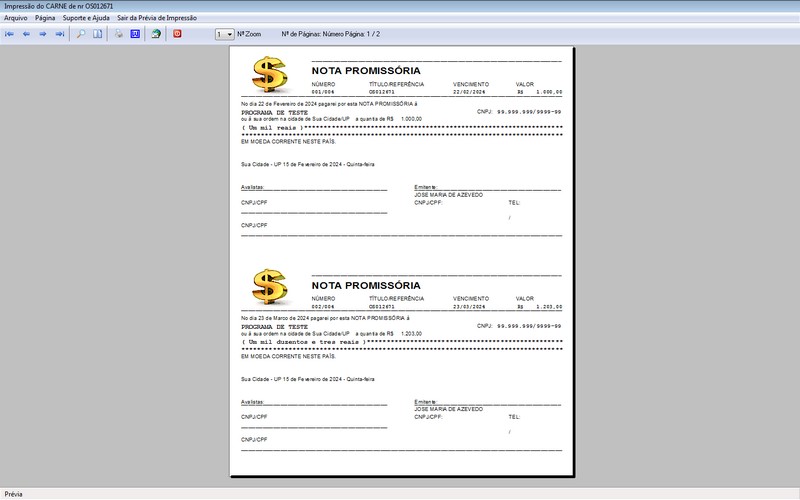Click the dollar sign image on second note
This screenshot has height=500, width=800.
coord(270,287)
